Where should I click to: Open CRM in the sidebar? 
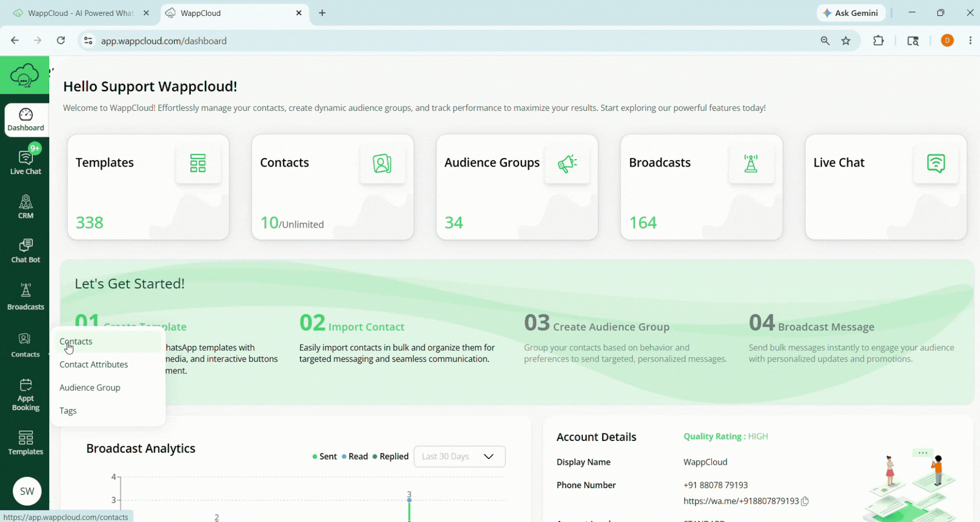[26, 207]
